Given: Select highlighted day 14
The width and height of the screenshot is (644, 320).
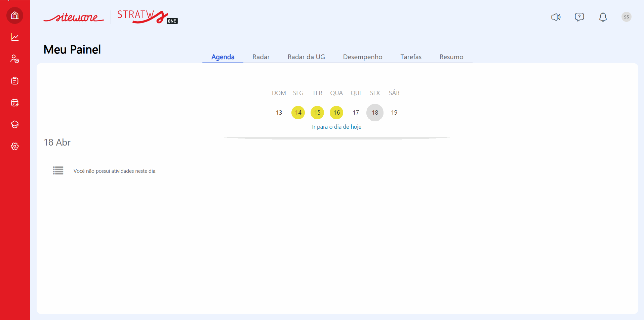Looking at the screenshot, I should tap(298, 113).
